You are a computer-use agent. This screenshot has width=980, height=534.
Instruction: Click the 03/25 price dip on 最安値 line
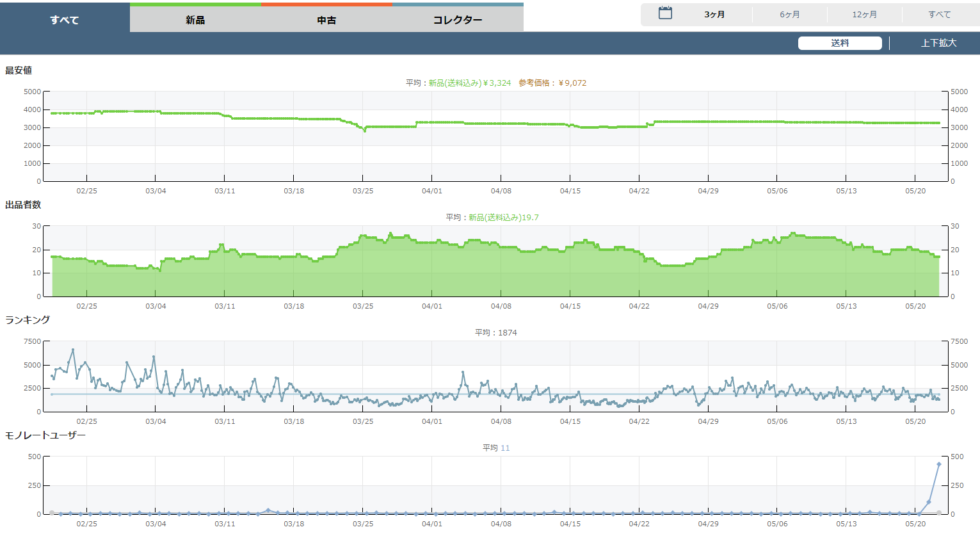365,130
